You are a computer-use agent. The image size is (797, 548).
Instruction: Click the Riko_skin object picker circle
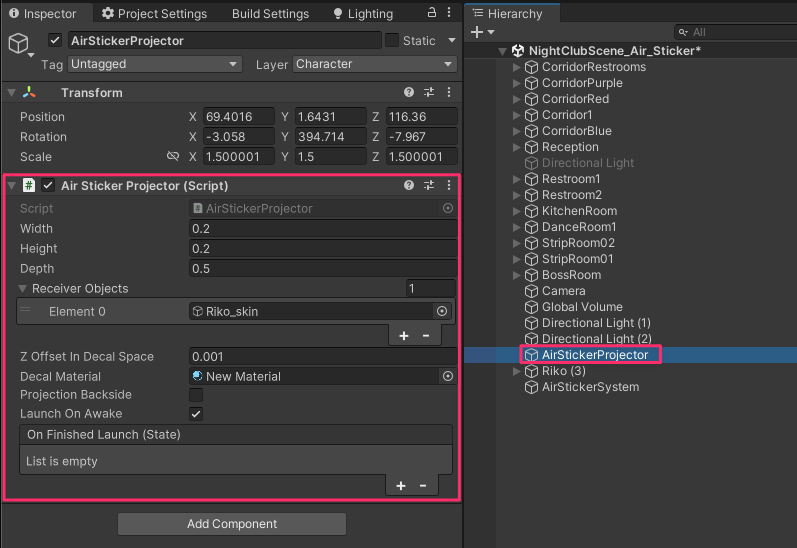(442, 311)
